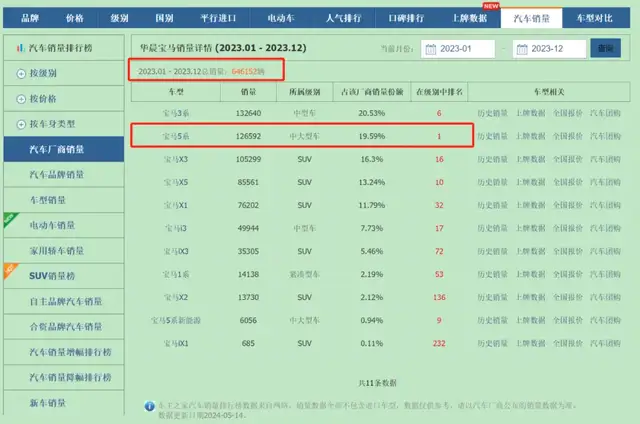Open the 平行进口 navigation tab
This screenshot has height=424, width=640.
point(218,18)
